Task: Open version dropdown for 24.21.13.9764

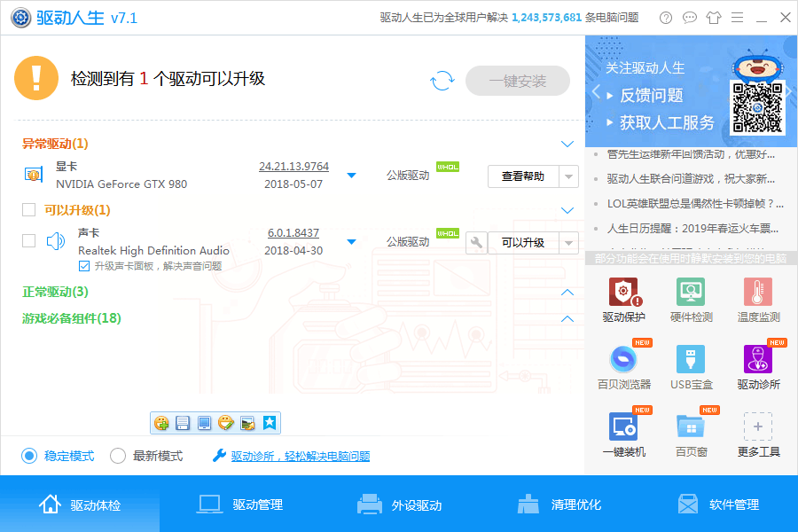Action: click(x=351, y=176)
